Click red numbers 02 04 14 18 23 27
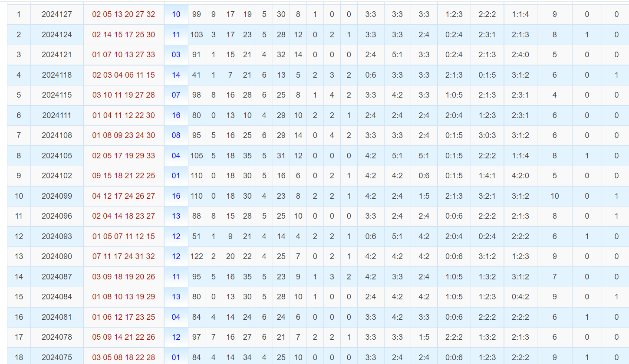629x364 pixels. (x=124, y=216)
